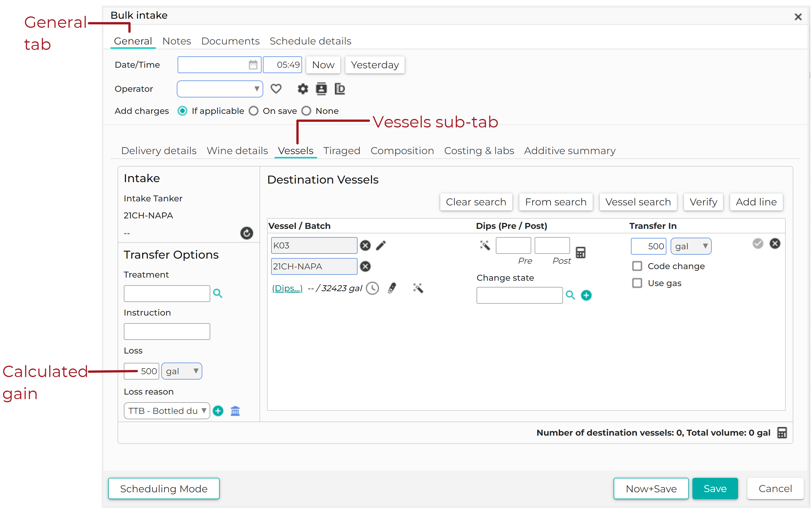This screenshot has height=511, width=812.
Task: Click the clock history icon after 32423 gal
Action: pyautogui.click(x=373, y=288)
